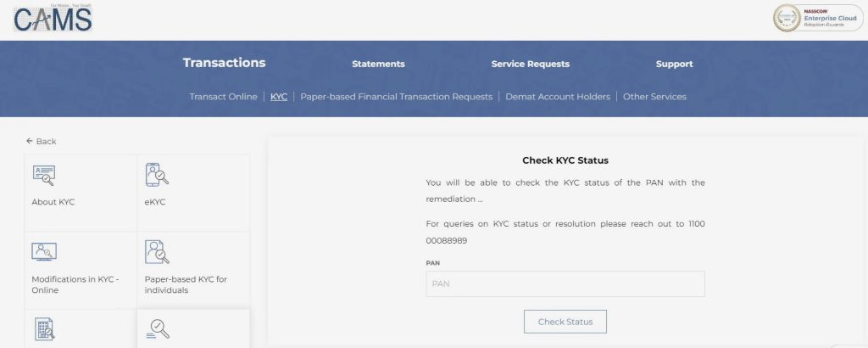The image size is (868, 348).
Task: Open Other Services section
Action: click(x=654, y=97)
